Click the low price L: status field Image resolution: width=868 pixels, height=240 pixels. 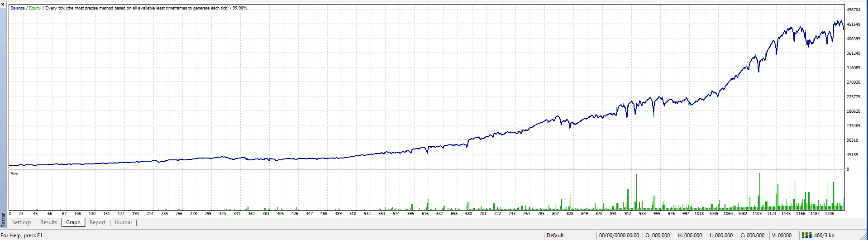[721, 235]
